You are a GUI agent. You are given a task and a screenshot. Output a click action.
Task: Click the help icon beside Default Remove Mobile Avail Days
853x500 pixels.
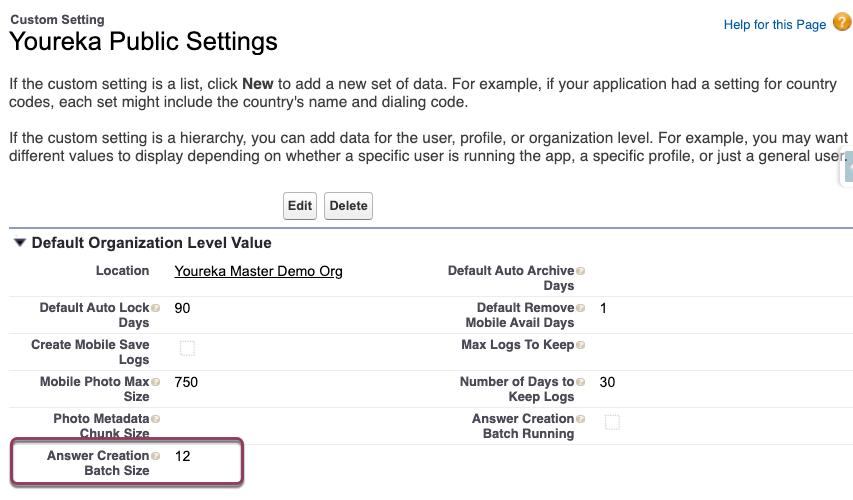pos(580,308)
